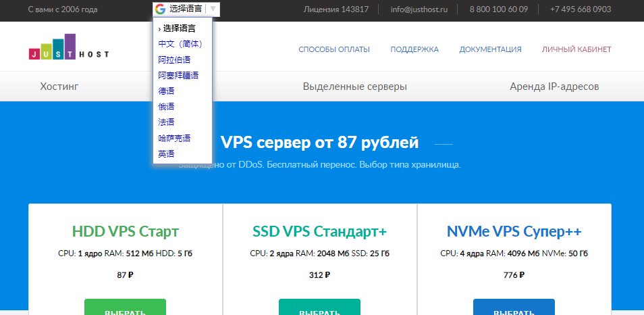Image resolution: width=644 pixels, height=315 pixels.
Task: Click the Google icon in language selector
Action: pyautogui.click(x=160, y=9)
